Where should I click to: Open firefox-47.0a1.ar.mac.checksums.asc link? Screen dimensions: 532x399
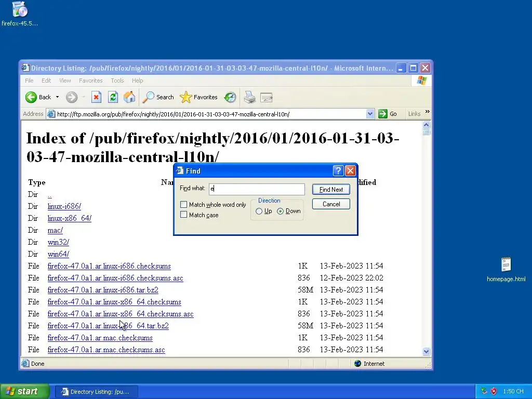pos(106,350)
